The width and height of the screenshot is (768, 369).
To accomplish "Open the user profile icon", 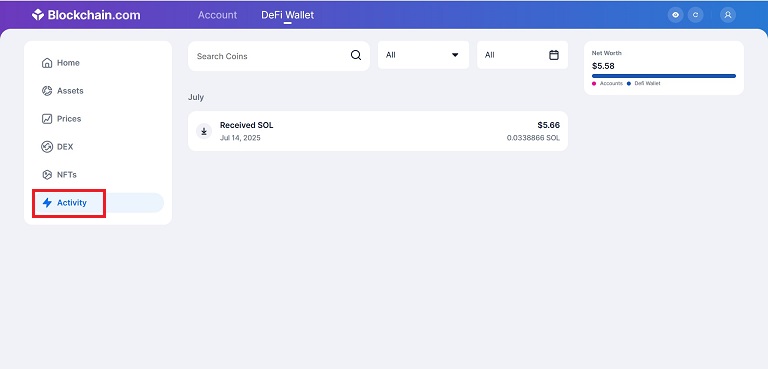I will pyautogui.click(x=728, y=15).
